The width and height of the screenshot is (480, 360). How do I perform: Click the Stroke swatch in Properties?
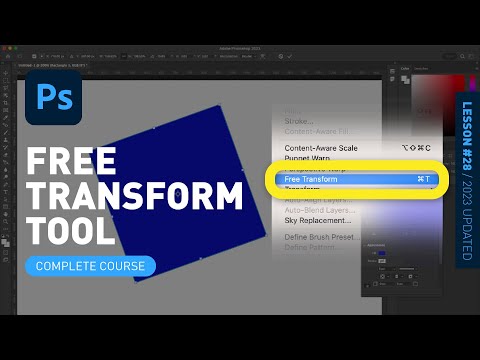(382, 261)
